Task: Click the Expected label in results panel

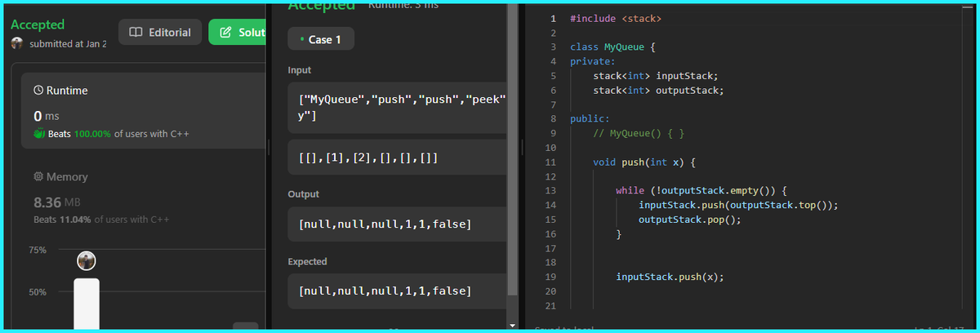Action: click(308, 262)
